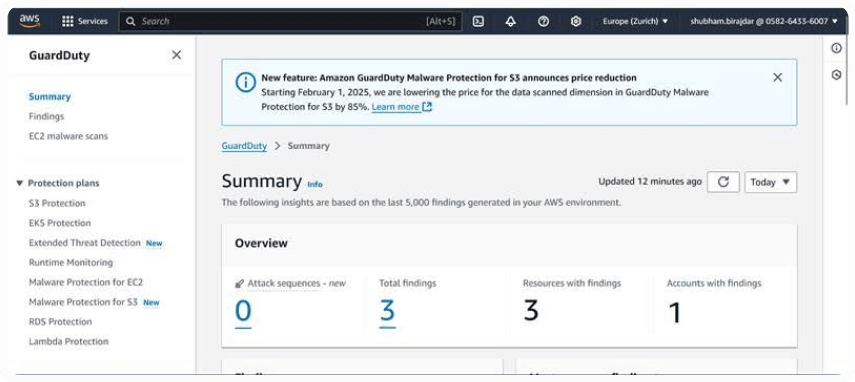Click the GuardDuty breadcrumb link
Image resolution: width=855 pixels, height=382 pixels.
tap(244, 146)
